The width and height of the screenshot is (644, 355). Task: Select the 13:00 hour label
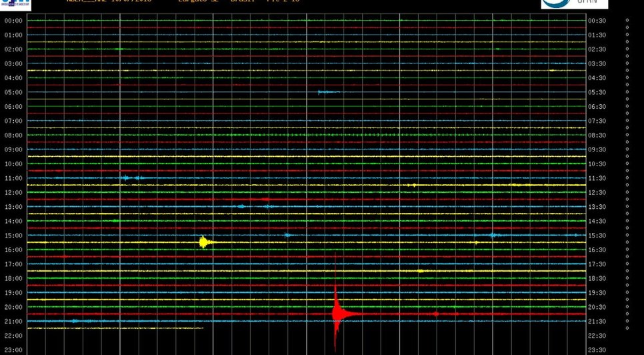(x=13, y=207)
